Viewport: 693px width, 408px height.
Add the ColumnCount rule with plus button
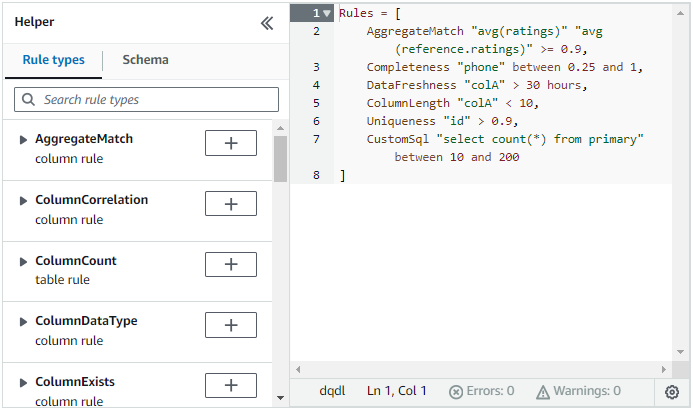tap(230, 265)
